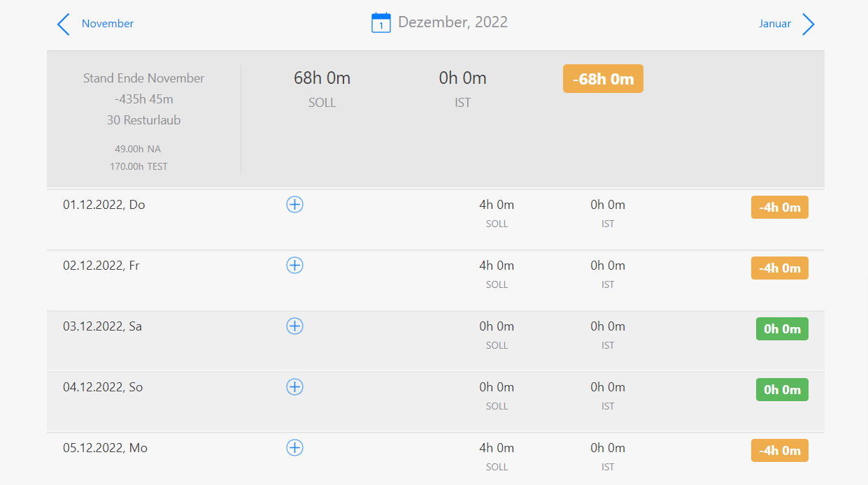Click the green 0h 0m badge for Saturday

point(782,329)
